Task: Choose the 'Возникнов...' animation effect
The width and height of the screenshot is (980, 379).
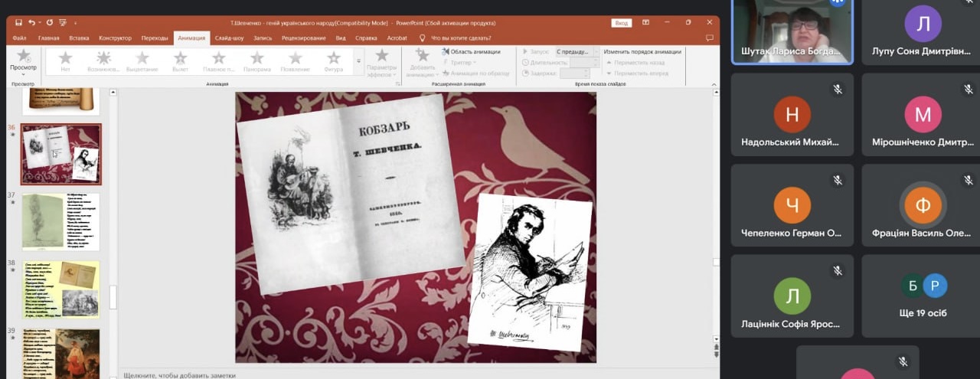Action: click(103, 61)
